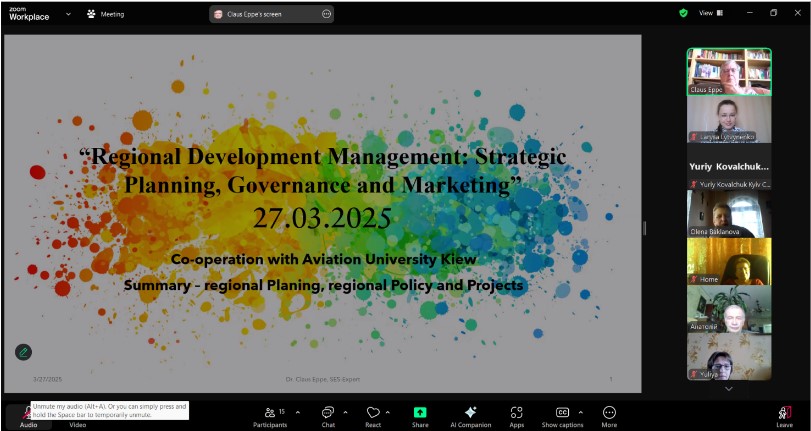This screenshot has height=431, width=811.
Task: Expand the Show captions options chevron
Action: [581, 411]
